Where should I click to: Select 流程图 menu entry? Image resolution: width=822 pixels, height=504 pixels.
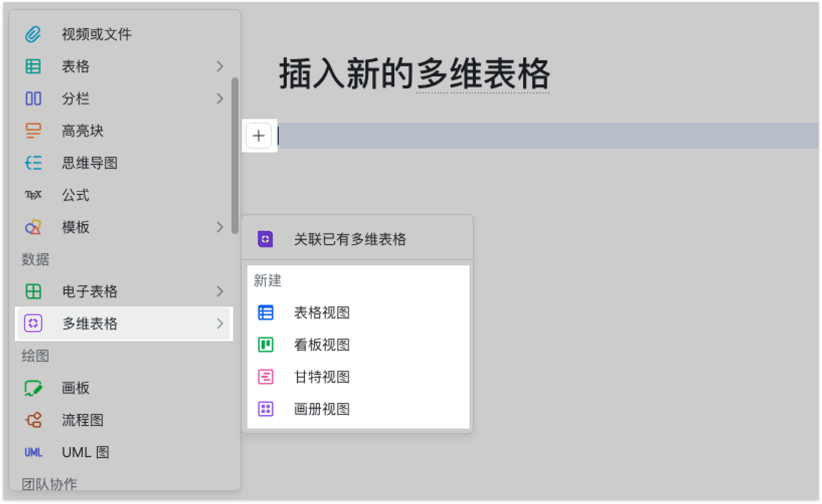coord(123,420)
